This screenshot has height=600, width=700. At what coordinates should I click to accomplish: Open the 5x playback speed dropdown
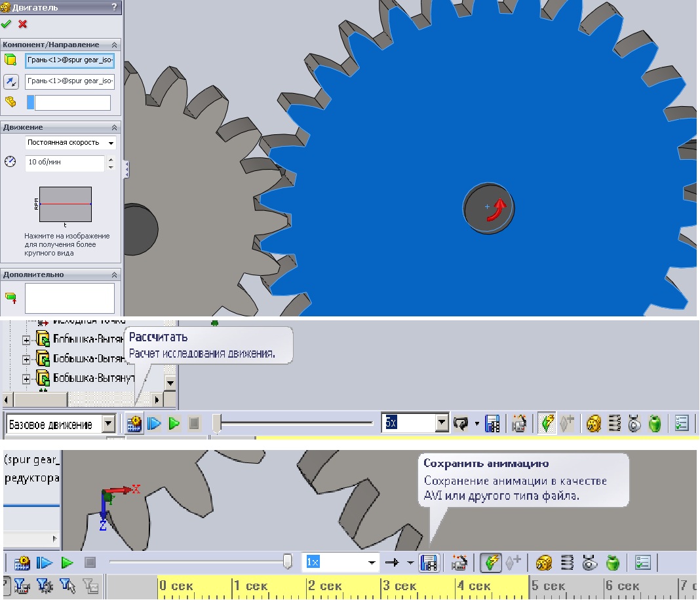[x=442, y=424]
